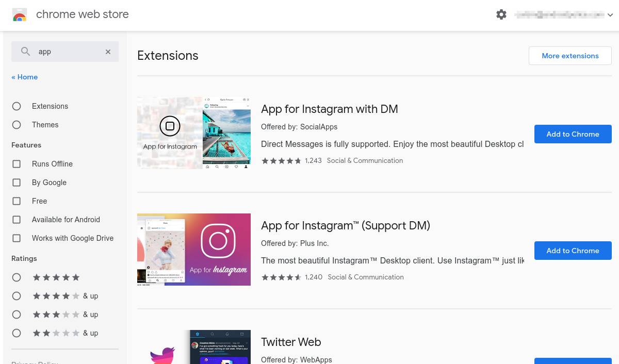
Task: Clear the search box with X
Action: coord(108,52)
